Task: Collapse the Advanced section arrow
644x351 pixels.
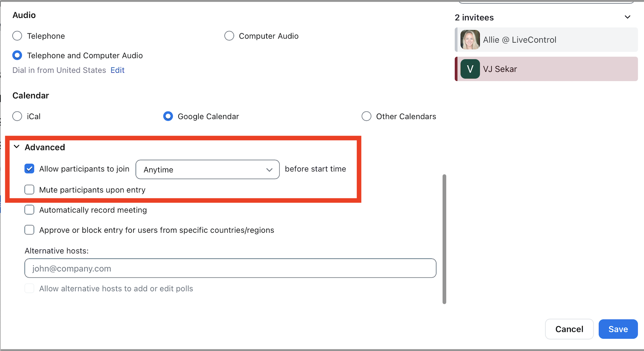Action: coord(17,147)
